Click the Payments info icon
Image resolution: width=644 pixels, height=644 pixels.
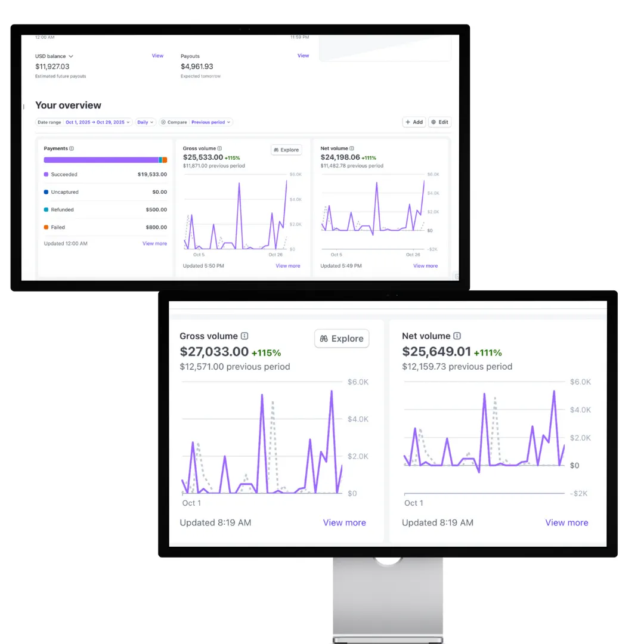pos(72,148)
